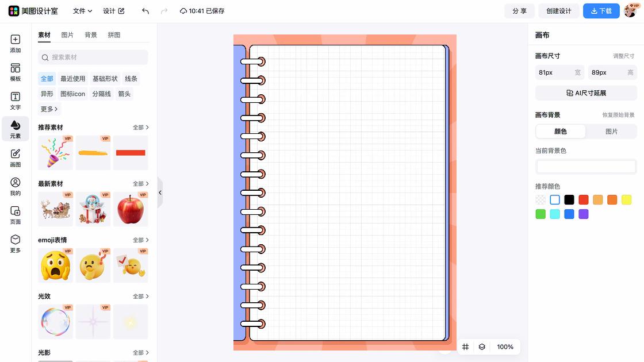
Task: Select the party popper material
Action: point(55,153)
